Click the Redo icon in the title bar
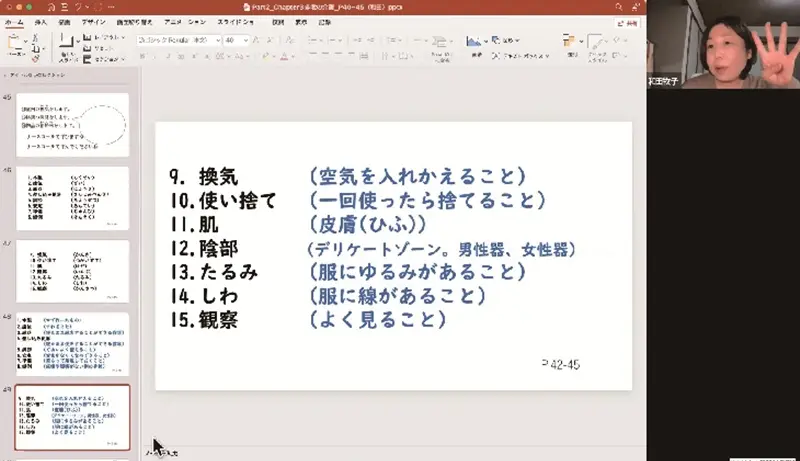Image resolution: width=800 pixels, height=461 pixels. [98, 7]
